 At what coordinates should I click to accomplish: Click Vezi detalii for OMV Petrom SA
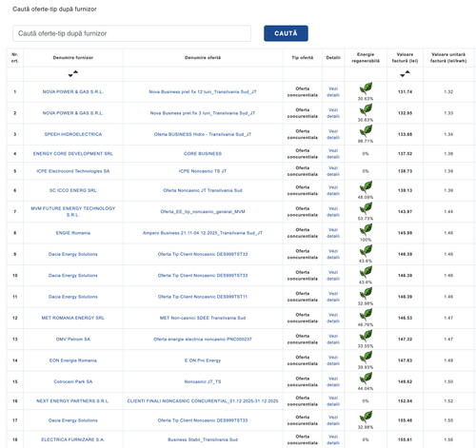(x=333, y=339)
